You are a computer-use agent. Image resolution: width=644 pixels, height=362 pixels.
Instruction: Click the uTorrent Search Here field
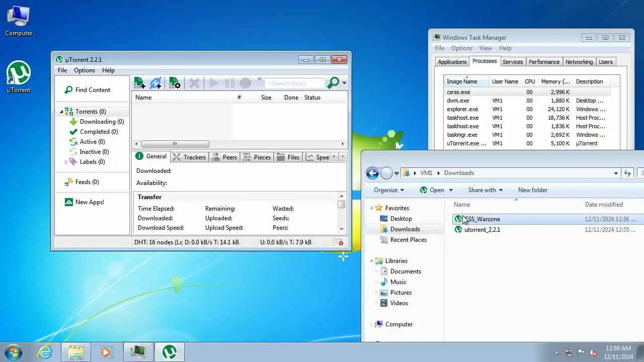[295, 83]
